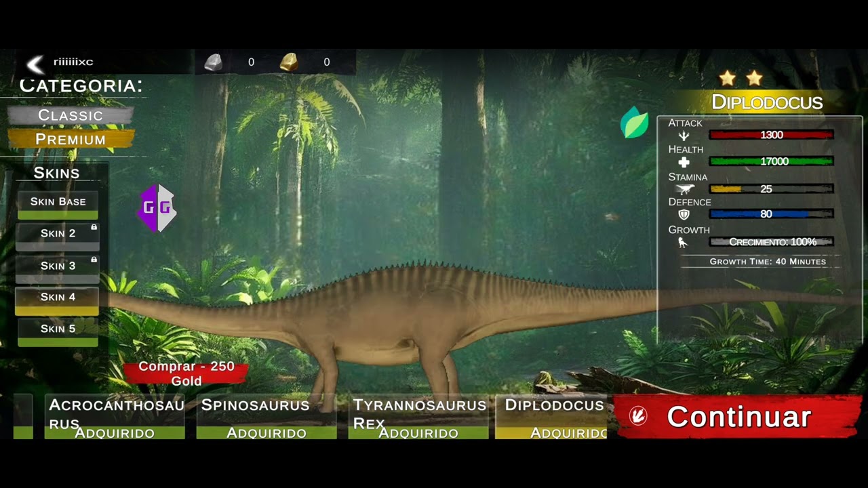Tap the silver currency count 0
The height and width of the screenshot is (488, 868).
tap(251, 62)
